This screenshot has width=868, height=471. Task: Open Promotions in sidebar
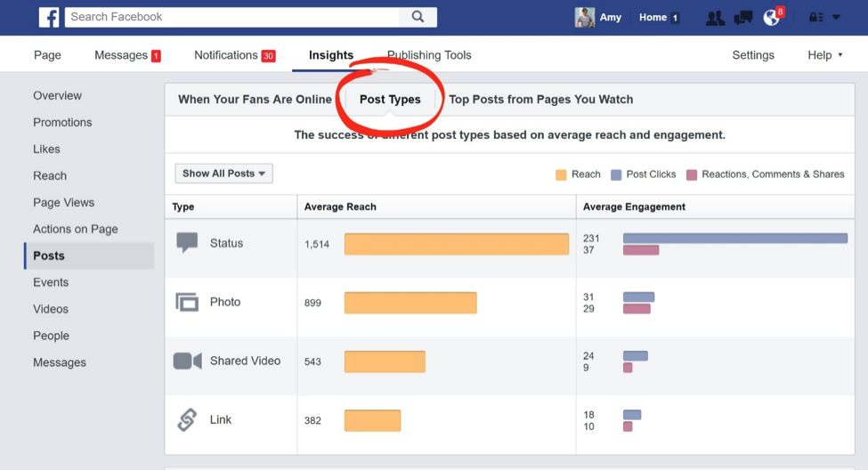click(62, 122)
